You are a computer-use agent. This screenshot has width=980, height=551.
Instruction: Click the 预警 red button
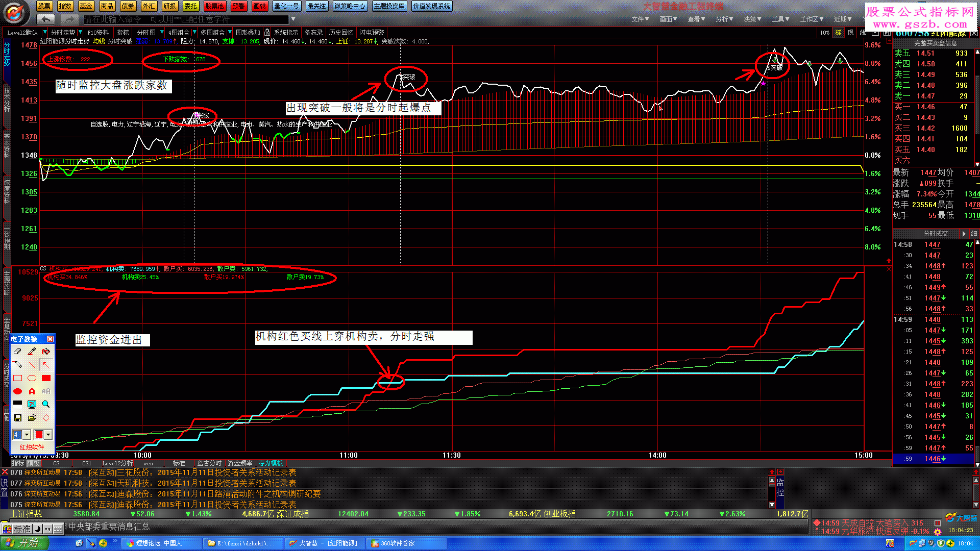pyautogui.click(x=238, y=6)
